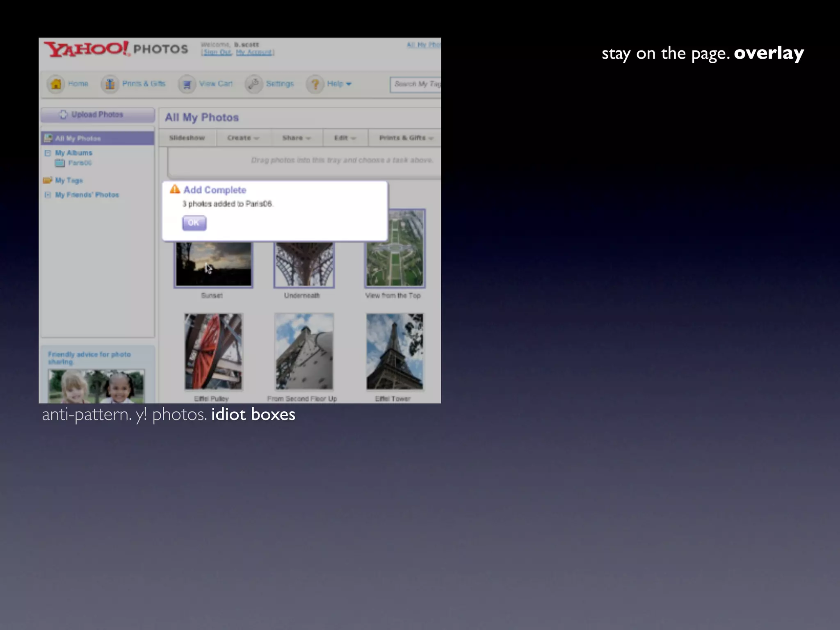
Task: Click OK in the Add Complete dialog
Action: (194, 223)
